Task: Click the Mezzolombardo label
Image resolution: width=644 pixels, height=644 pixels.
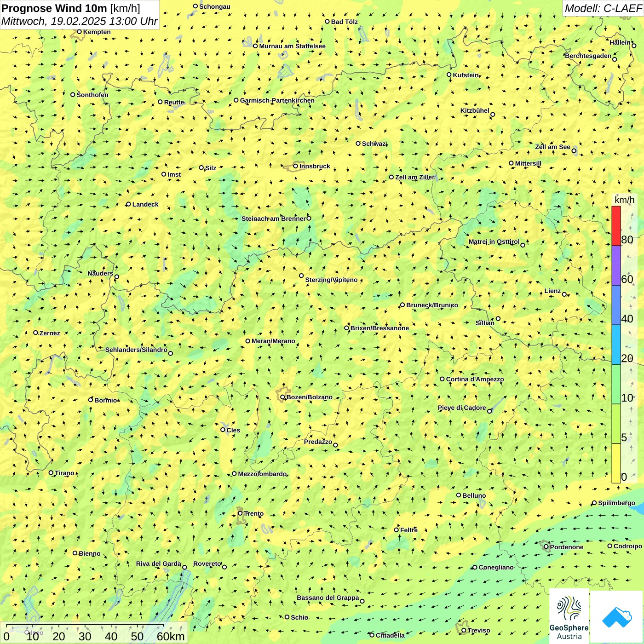Action: tap(262, 474)
